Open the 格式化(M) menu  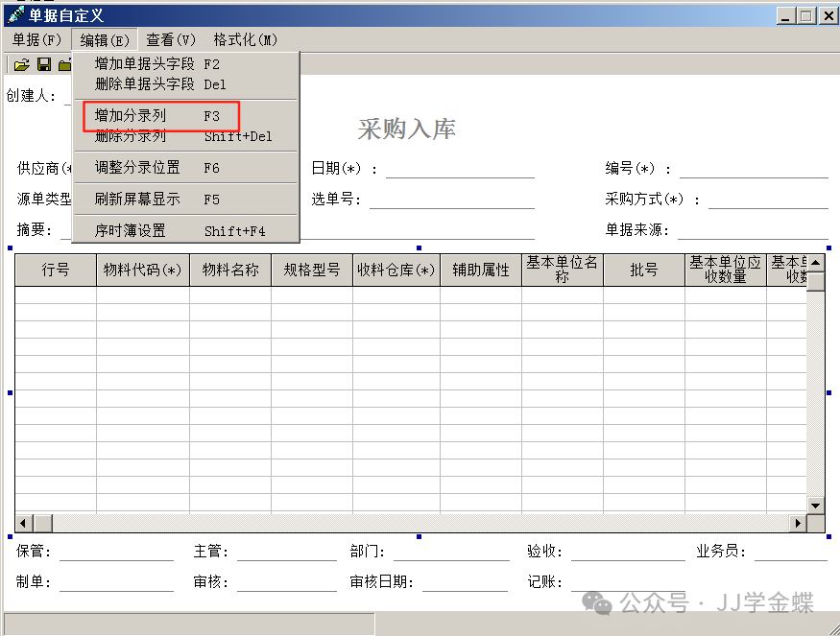point(245,39)
